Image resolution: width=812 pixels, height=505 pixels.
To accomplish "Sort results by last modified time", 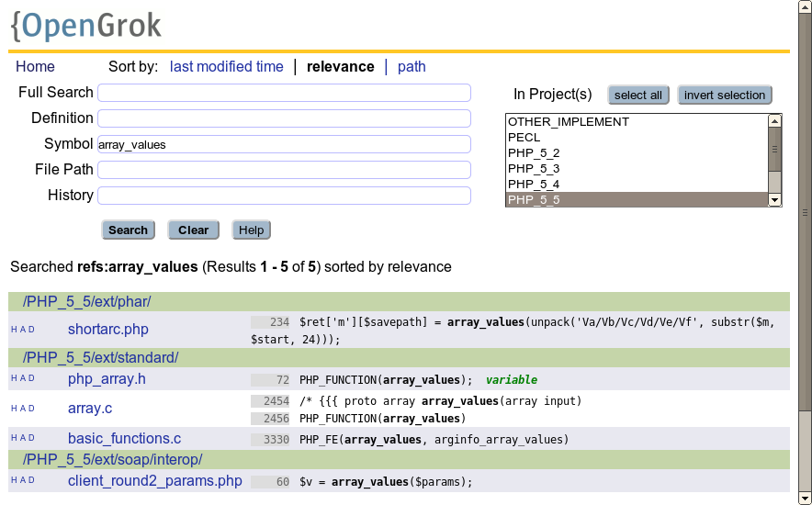I will coord(226,67).
